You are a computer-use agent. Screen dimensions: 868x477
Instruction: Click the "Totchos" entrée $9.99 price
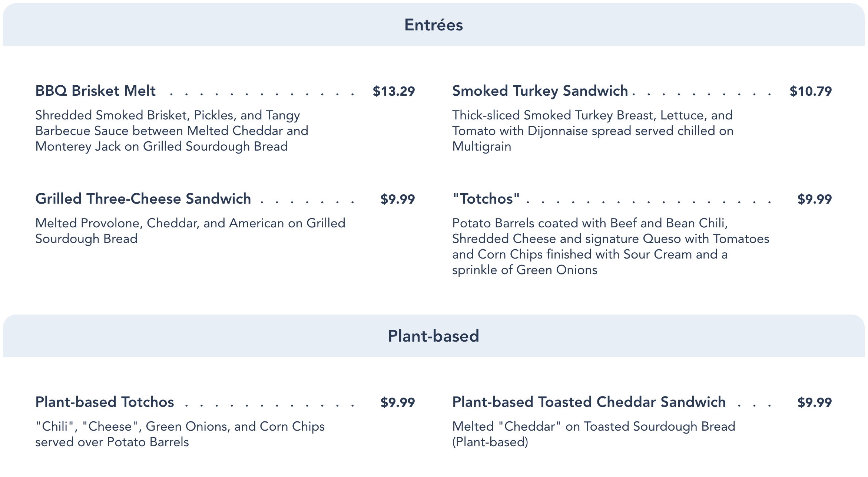814,199
